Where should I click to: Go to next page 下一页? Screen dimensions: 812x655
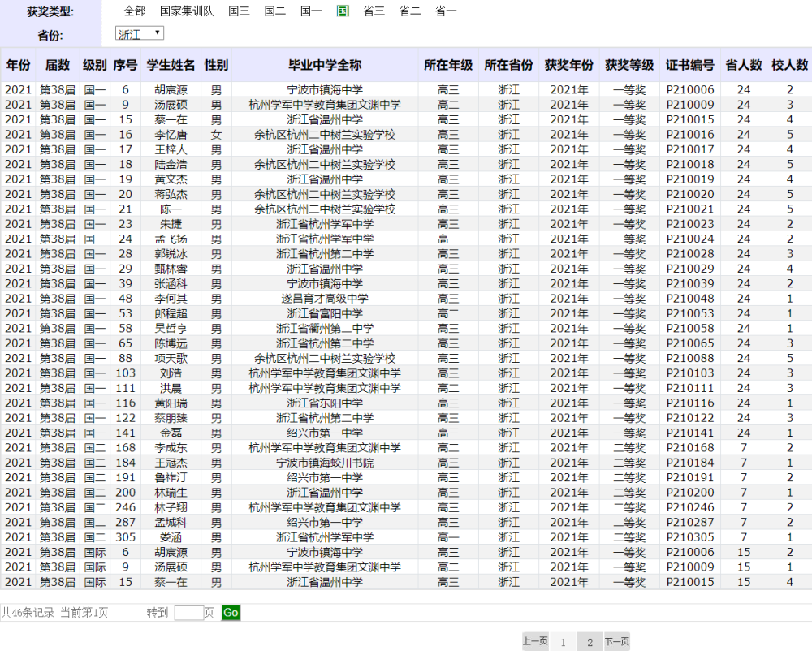pyautogui.click(x=617, y=641)
